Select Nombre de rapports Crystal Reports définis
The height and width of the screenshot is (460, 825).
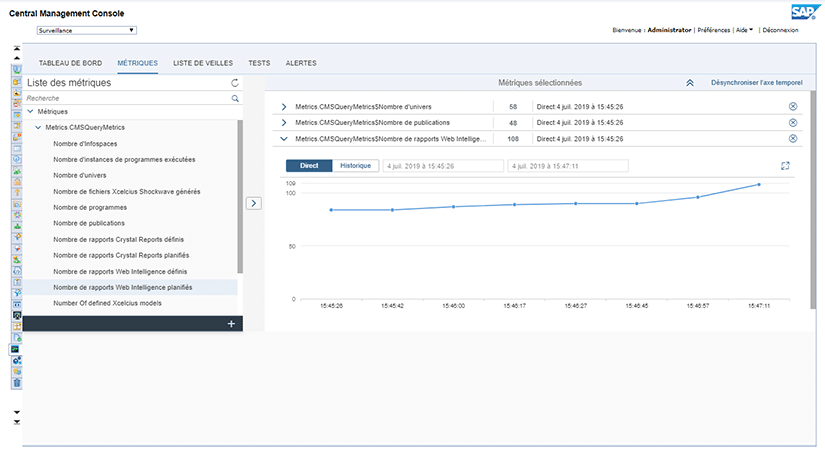click(x=118, y=239)
